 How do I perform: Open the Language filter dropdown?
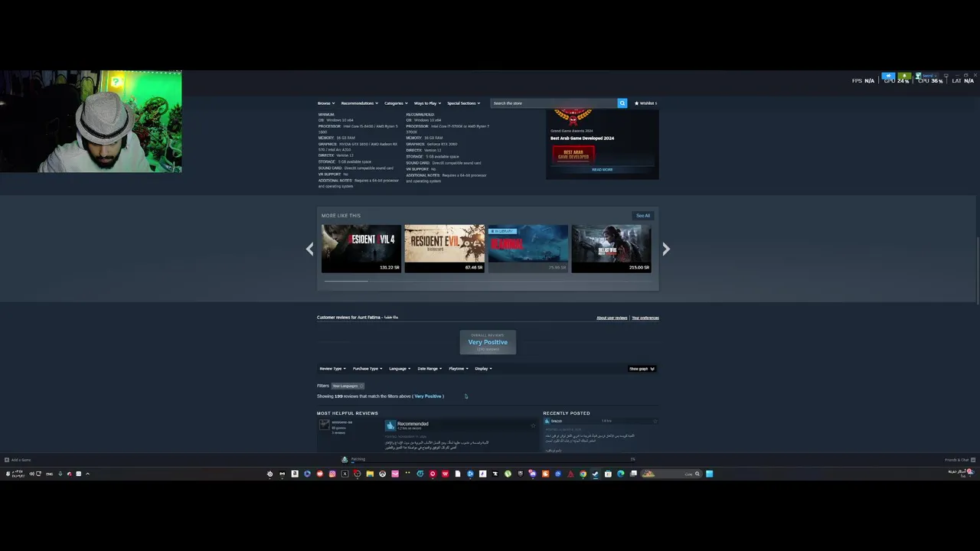point(400,369)
